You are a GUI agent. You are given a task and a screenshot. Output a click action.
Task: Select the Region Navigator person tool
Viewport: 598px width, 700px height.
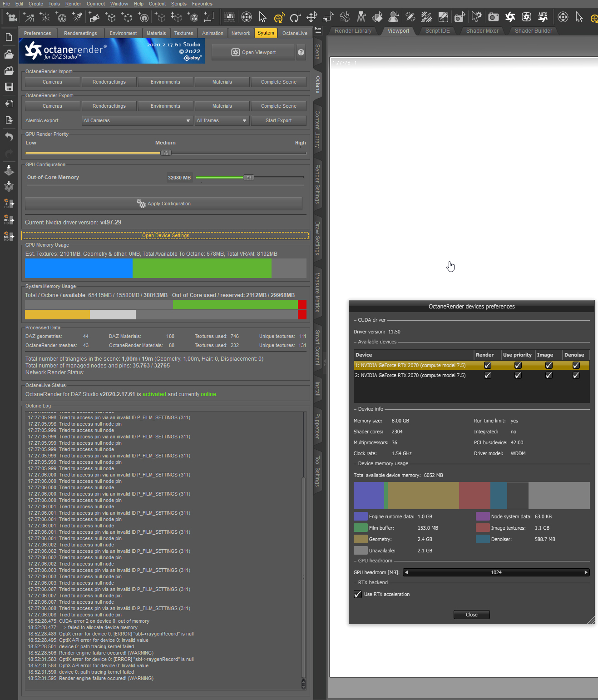[x=394, y=17]
